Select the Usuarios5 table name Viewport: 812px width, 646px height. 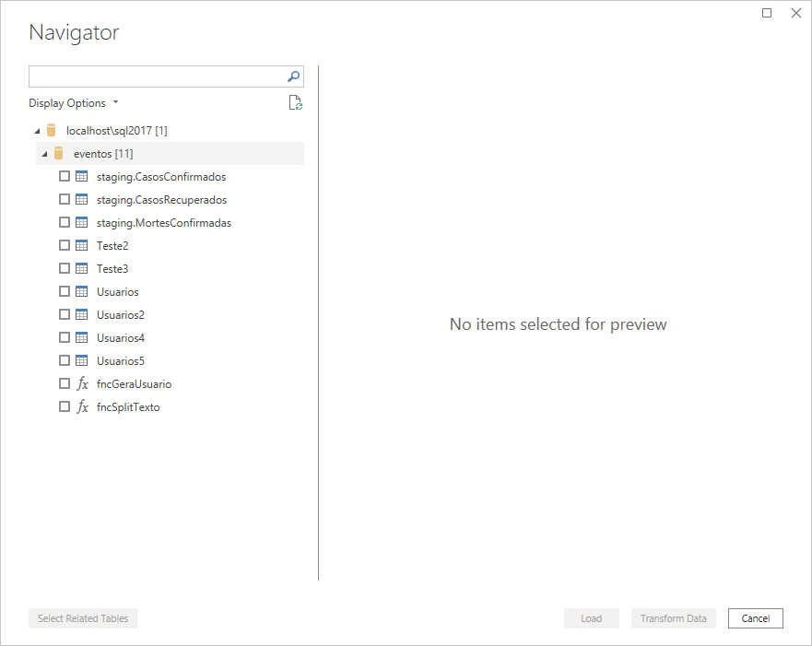[x=121, y=361]
